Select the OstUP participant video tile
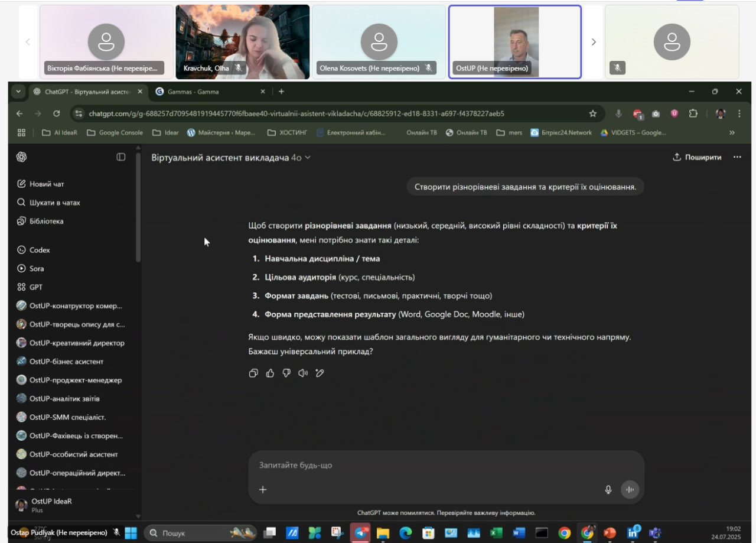756x543 pixels. pyautogui.click(x=515, y=42)
